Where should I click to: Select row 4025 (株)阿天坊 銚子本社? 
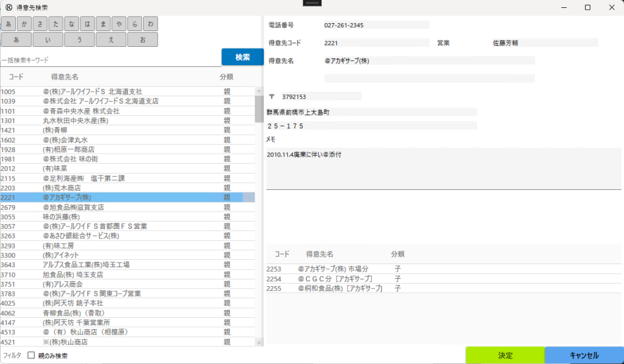coord(127,303)
